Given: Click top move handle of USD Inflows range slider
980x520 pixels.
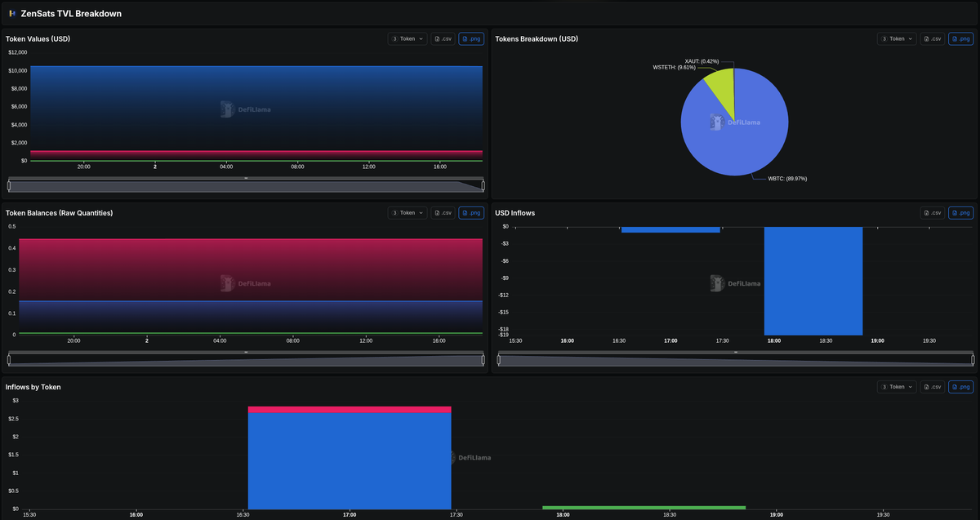Looking at the screenshot, I should pyautogui.click(x=736, y=352).
